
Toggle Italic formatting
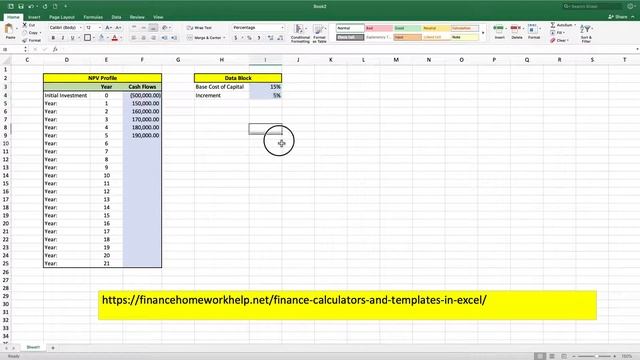pos(63,38)
